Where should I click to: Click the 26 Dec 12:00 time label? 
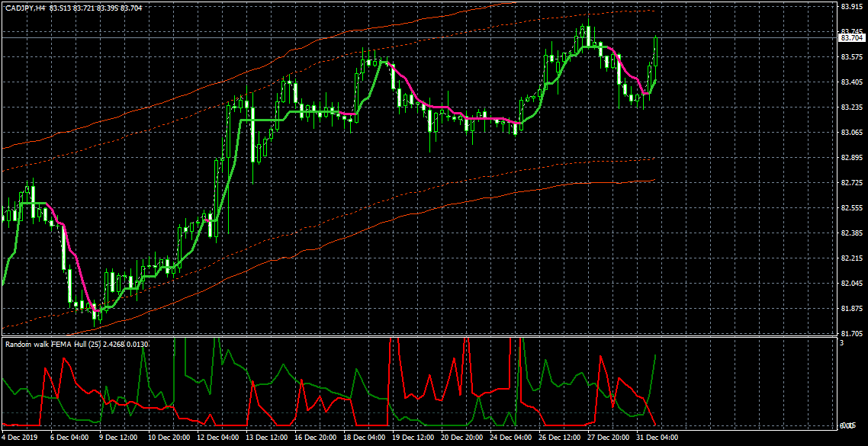[559, 437]
